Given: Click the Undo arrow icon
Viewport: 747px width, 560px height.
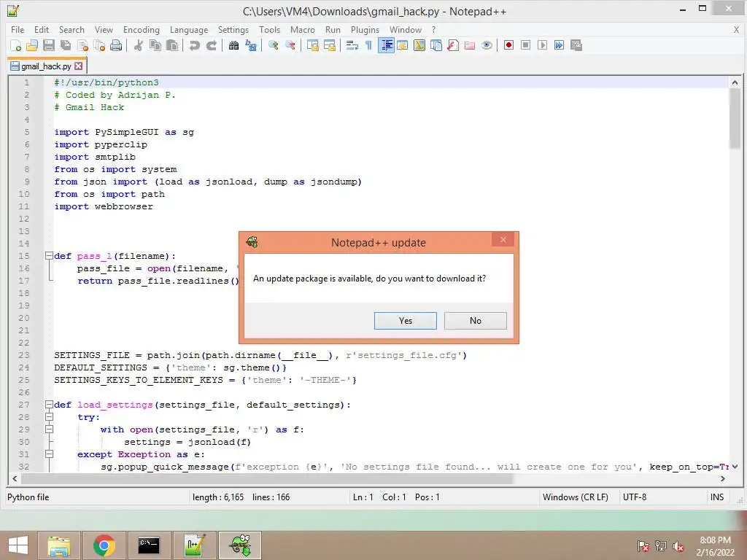Looking at the screenshot, I should pos(194,45).
